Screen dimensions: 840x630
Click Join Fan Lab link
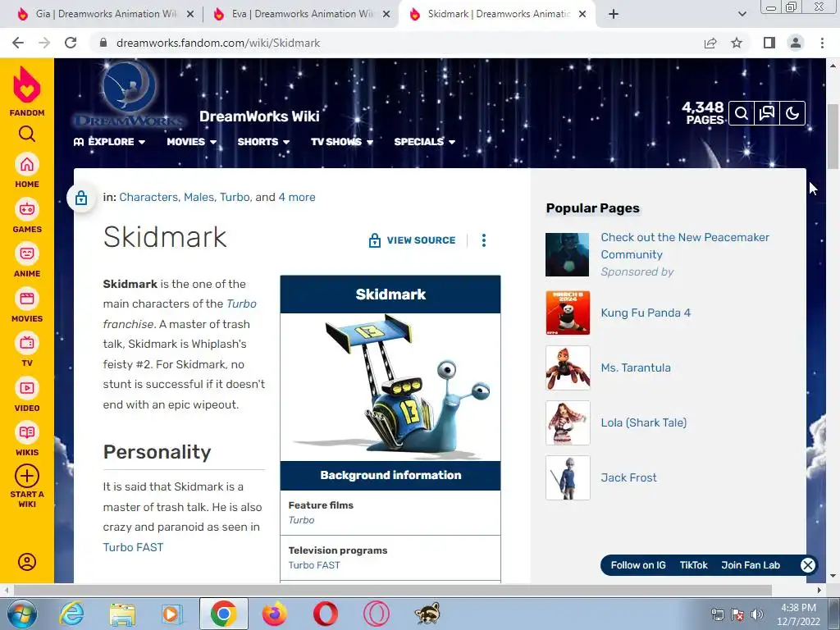[x=751, y=565]
